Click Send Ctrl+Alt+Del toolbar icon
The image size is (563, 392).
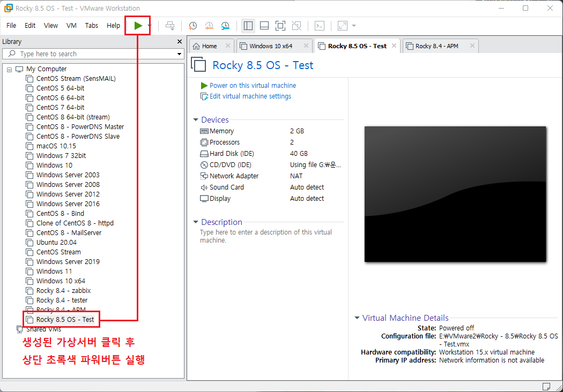pos(170,26)
